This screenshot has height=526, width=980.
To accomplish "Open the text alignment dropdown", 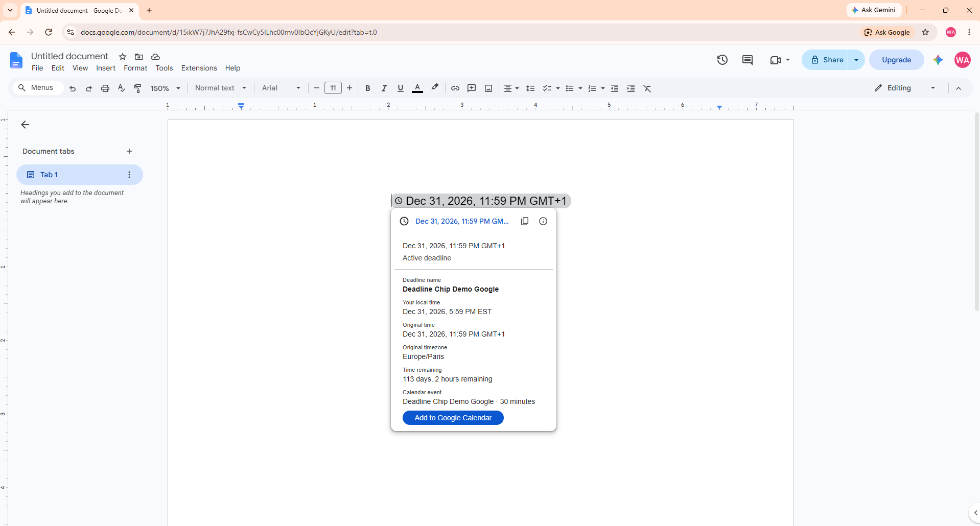I will [511, 88].
